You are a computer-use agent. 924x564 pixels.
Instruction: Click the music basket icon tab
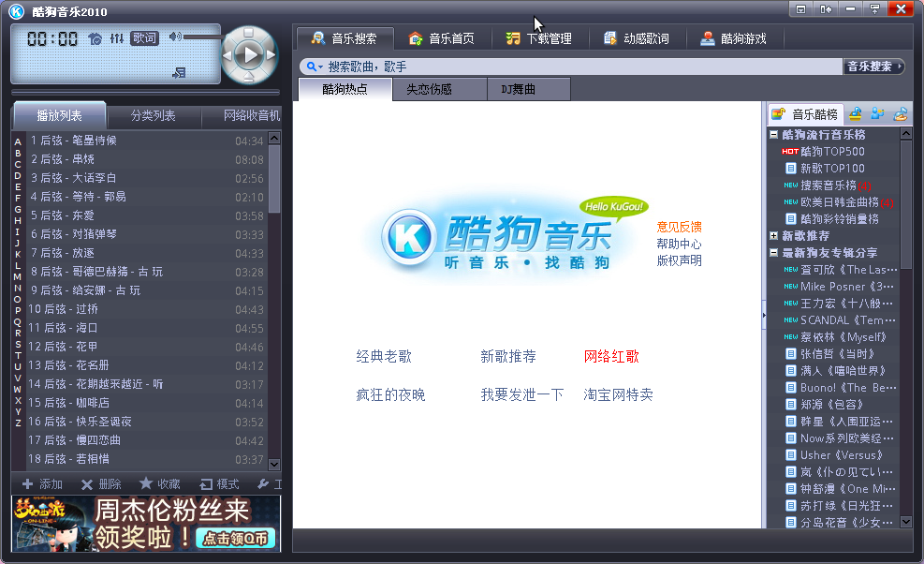[x=856, y=113]
